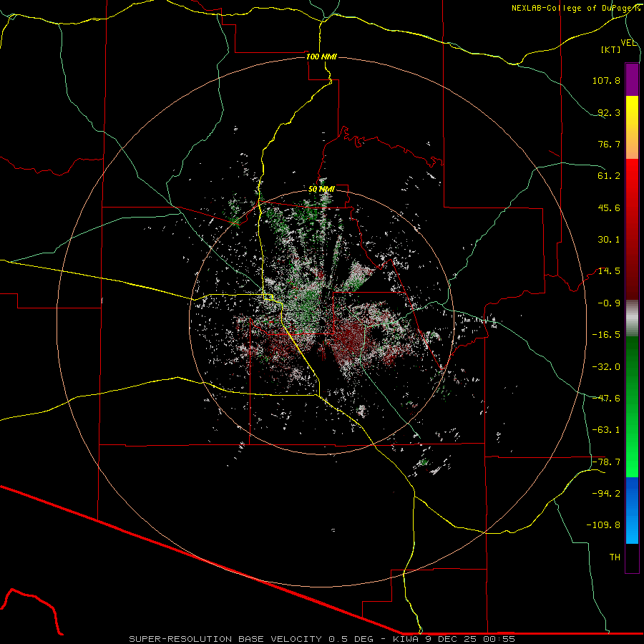Select the 45.6 scale value
Viewport: 644px width, 644px height.
point(609,208)
